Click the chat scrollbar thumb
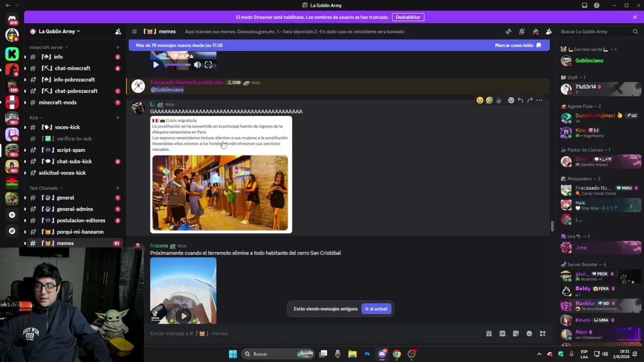Viewport: 644px width, 362px height. 552,226
